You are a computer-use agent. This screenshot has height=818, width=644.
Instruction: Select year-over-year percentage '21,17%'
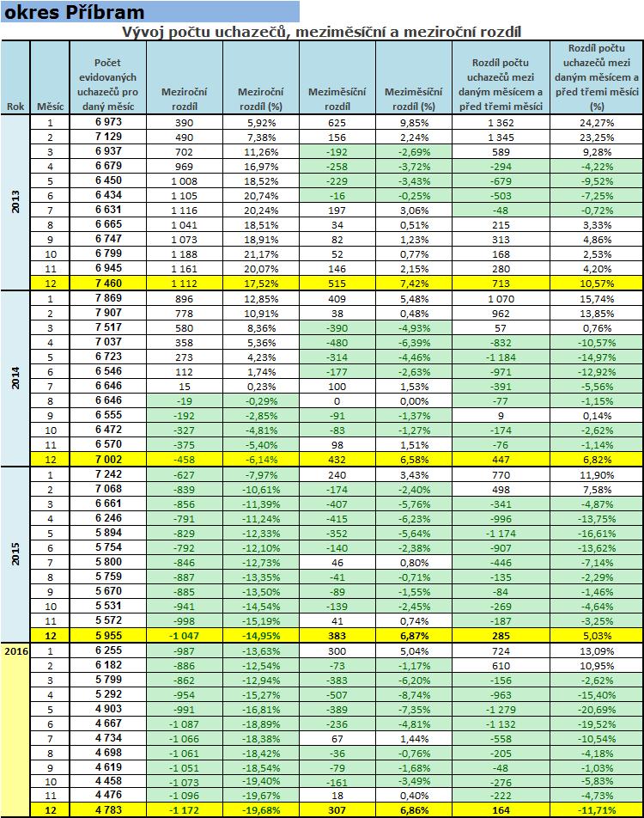pos(261,254)
